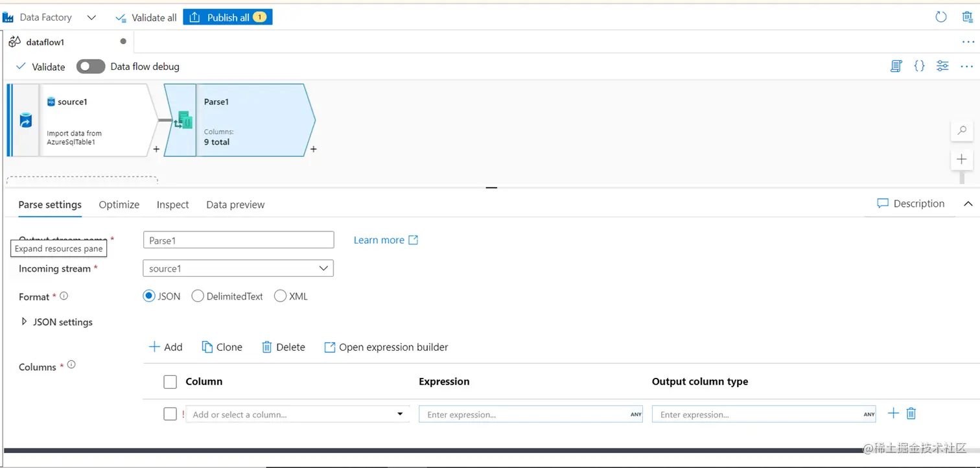Image resolution: width=980 pixels, height=468 pixels.
Task: Switch to the Inspect tab
Action: [x=173, y=205]
